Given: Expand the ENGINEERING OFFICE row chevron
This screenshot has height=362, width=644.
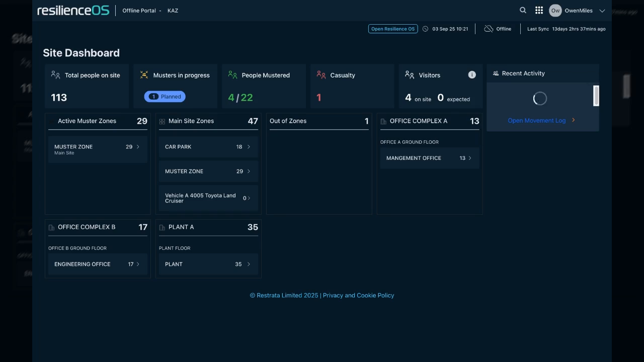Looking at the screenshot, I should point(138,264).
